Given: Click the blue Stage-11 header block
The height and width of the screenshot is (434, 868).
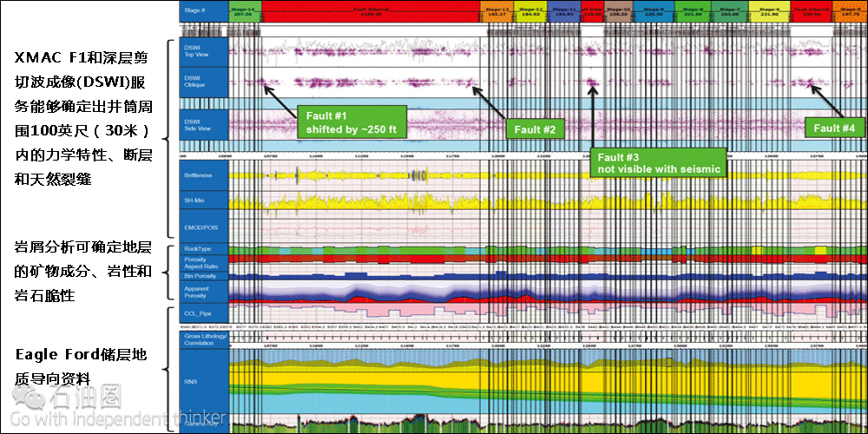Looking at the screenshot, I should (x=564, y=11).
